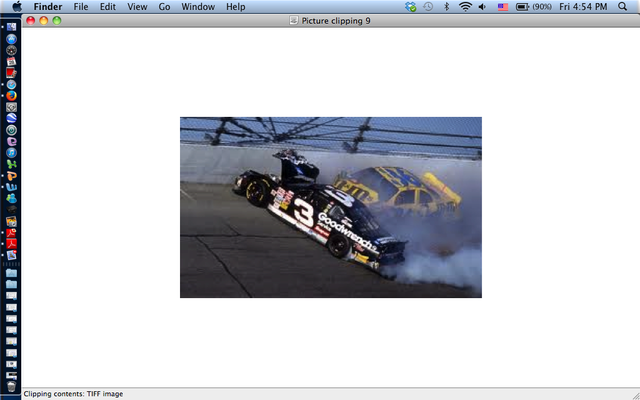Open the Apple menu
Viewport: 640px width, 400px height.
tap(17, 7)
